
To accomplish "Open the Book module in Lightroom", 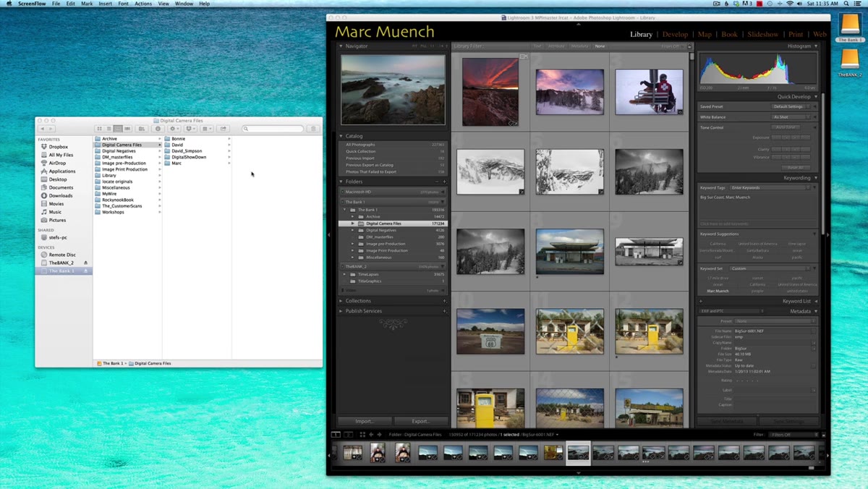I will (x=729, y=34).
